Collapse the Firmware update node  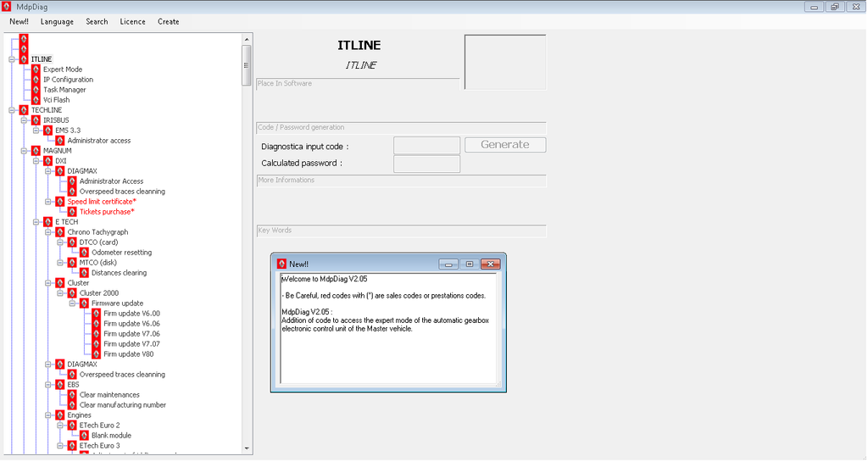[x=72, y=303]
